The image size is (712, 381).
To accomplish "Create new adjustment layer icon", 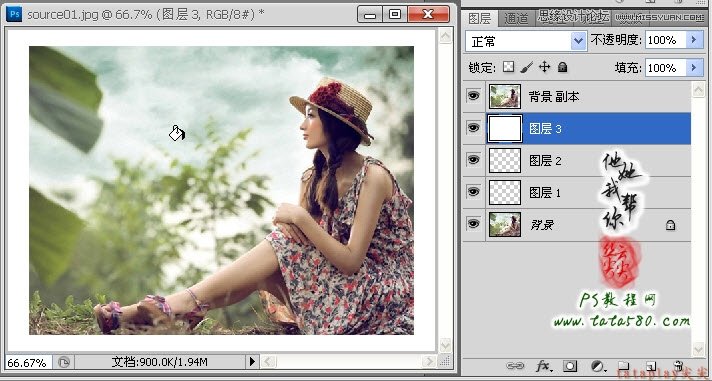I will coord(599,366).
